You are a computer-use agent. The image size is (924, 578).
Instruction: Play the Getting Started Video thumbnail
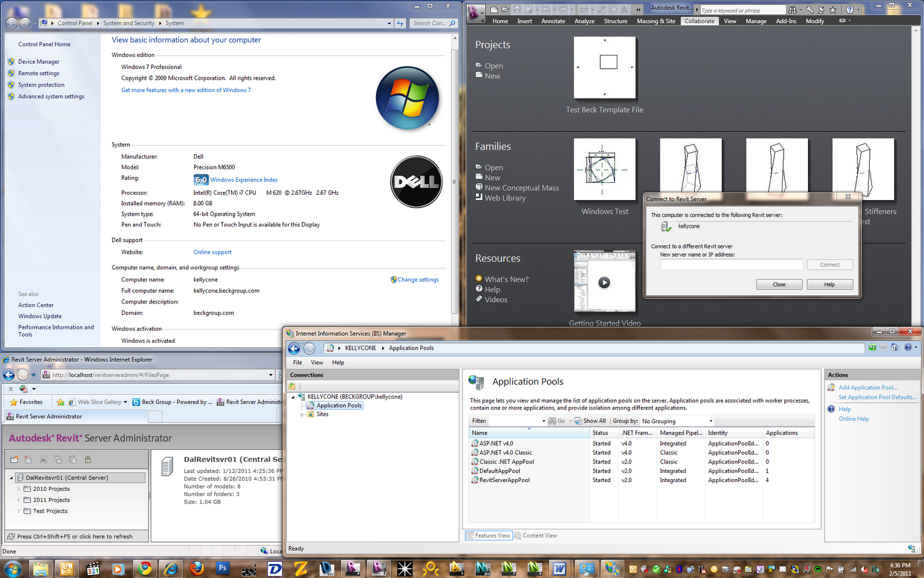point(604,282)
